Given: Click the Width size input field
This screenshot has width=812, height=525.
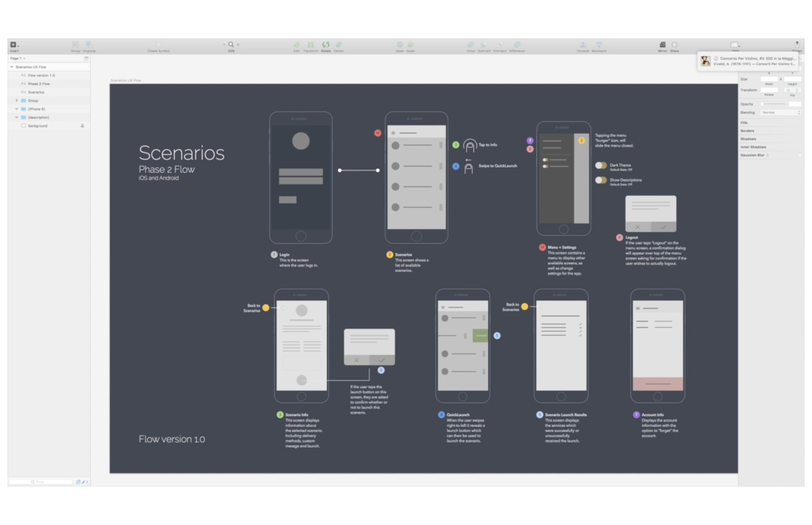Looking at the screenshot, I should tap(769, 79).
